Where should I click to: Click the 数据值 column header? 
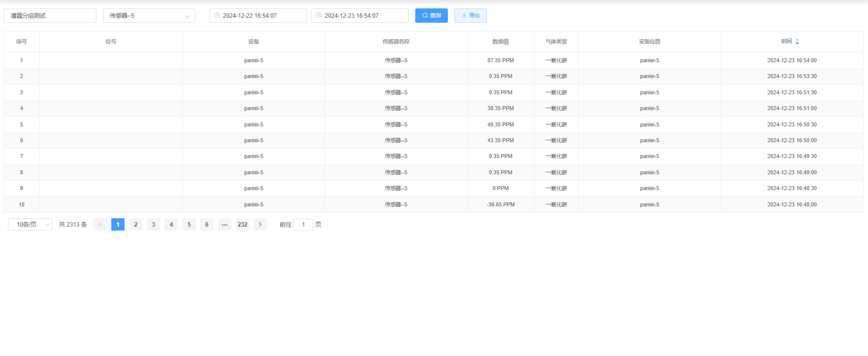coord(500,42)
